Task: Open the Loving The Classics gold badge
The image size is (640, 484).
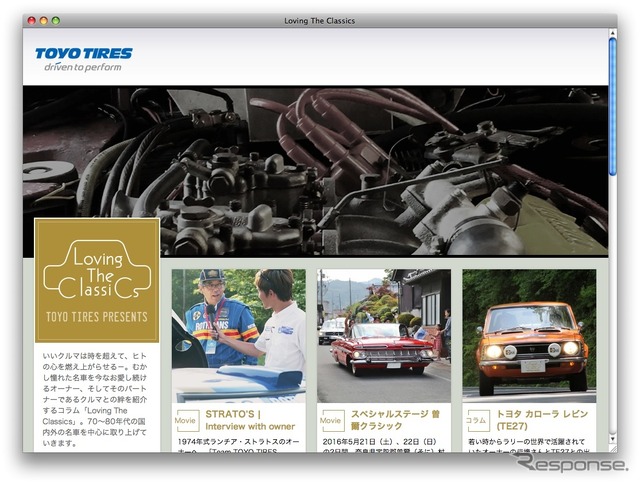Action: coord(97,280)
